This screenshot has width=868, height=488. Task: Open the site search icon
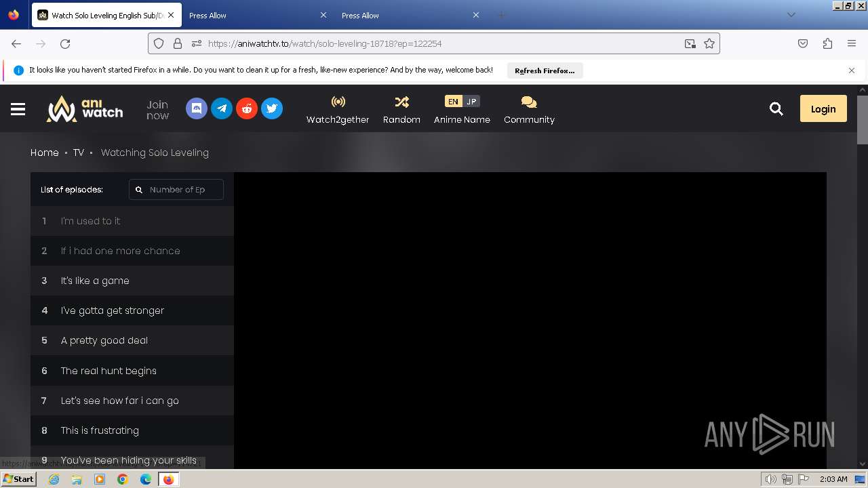coord(776,108)
